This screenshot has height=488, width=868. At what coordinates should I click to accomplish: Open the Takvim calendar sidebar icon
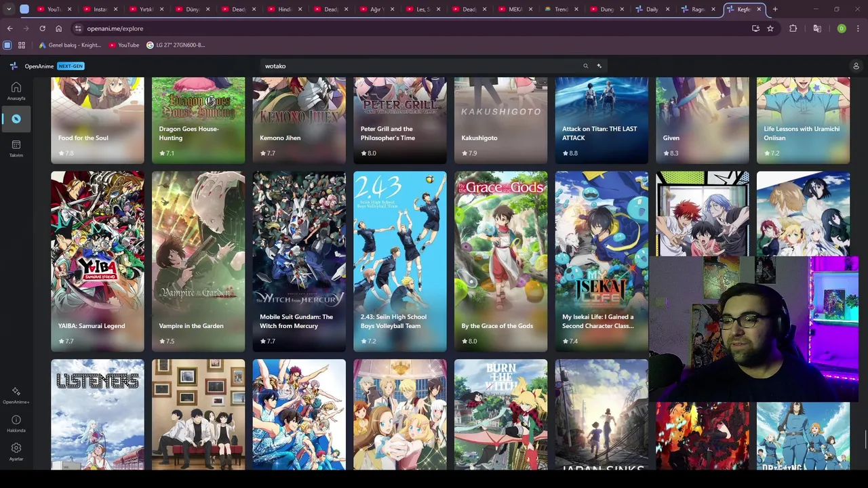click(x=16, y=144)
